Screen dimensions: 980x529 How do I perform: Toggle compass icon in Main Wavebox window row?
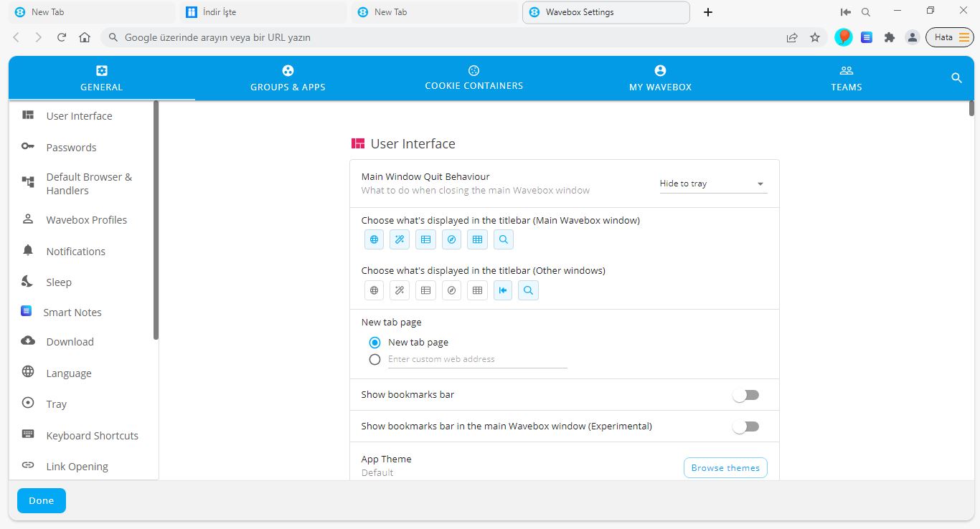(451, 240)
